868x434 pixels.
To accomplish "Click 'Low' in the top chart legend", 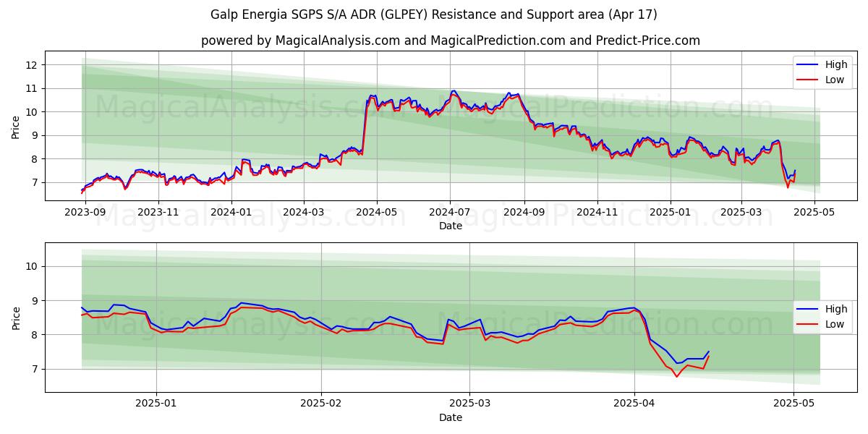I will coord(835,80).
